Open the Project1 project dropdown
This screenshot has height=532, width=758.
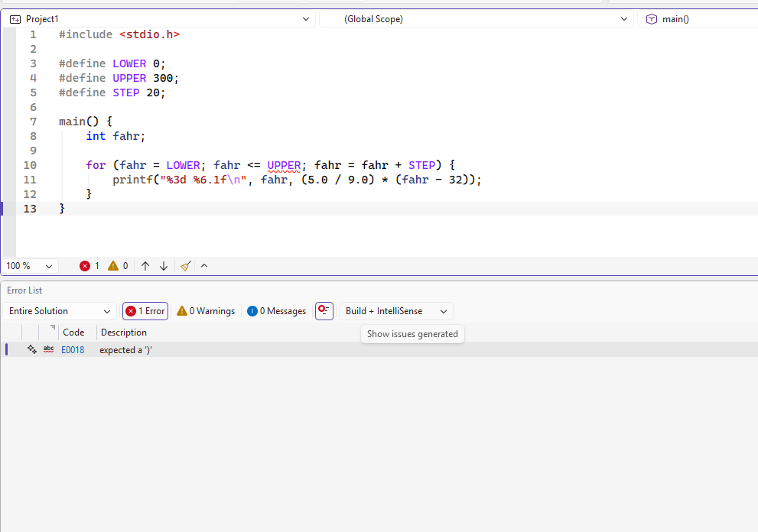[x=159, y=19]
